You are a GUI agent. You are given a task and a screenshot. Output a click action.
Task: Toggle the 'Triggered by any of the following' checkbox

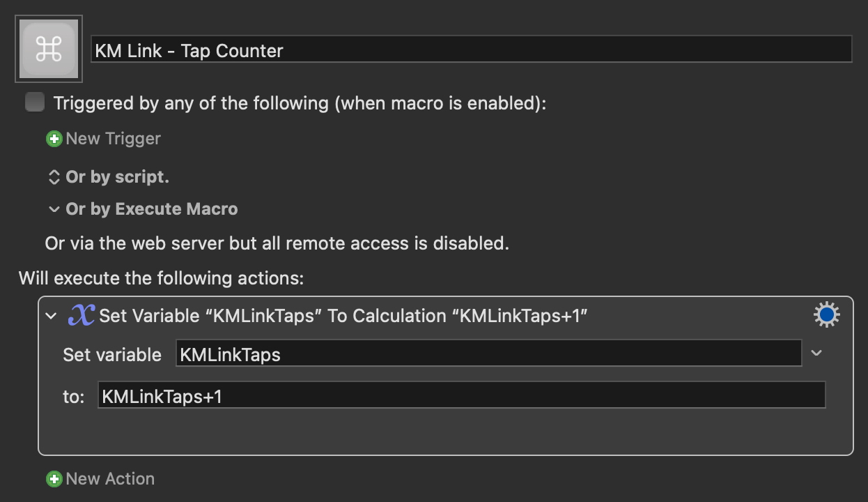(x=34, y=102)
